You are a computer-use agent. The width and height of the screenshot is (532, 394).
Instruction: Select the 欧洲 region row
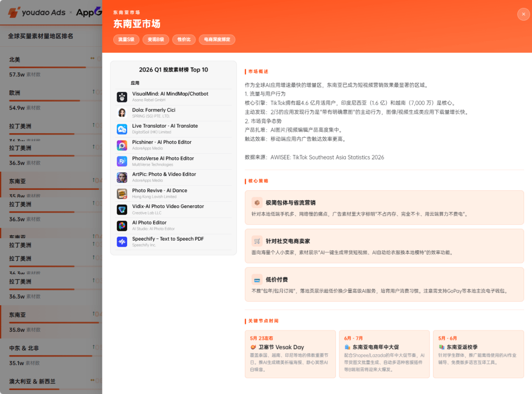coord(51,100)
